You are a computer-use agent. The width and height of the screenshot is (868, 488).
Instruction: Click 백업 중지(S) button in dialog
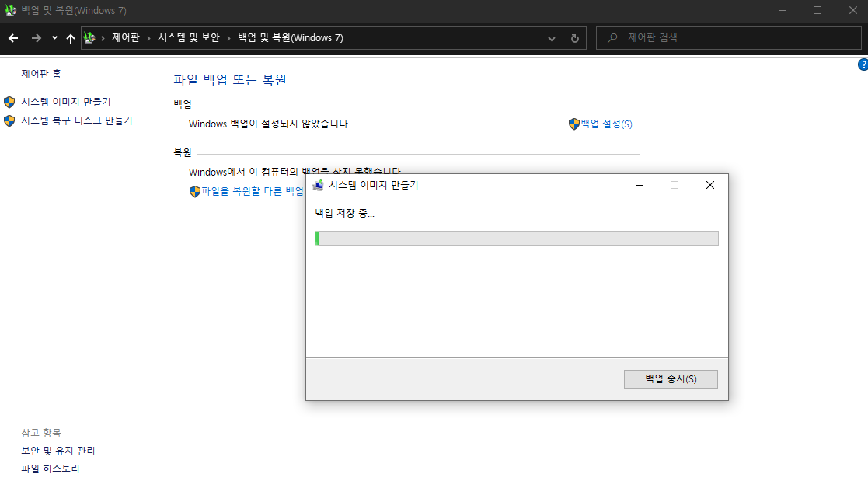click(x=671, y=379)
